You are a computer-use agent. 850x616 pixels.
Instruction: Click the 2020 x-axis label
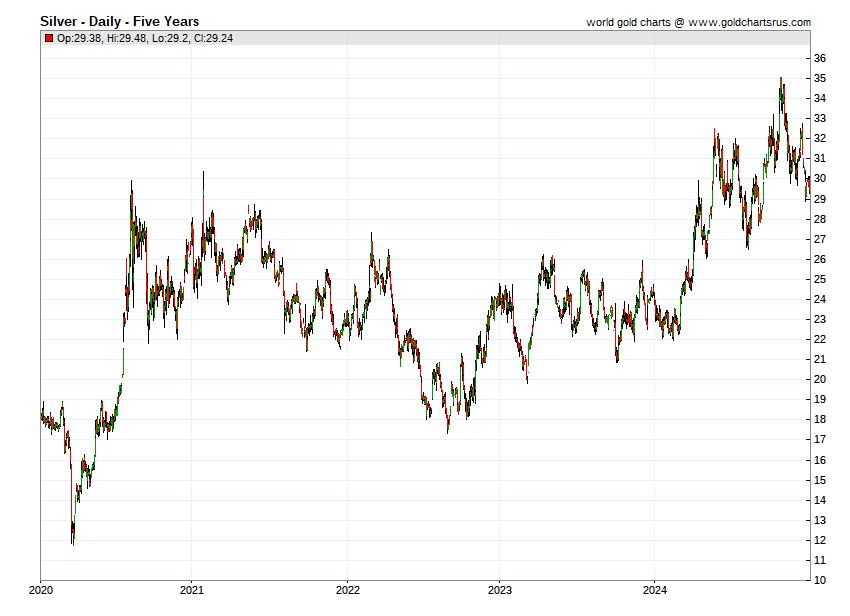41,590
